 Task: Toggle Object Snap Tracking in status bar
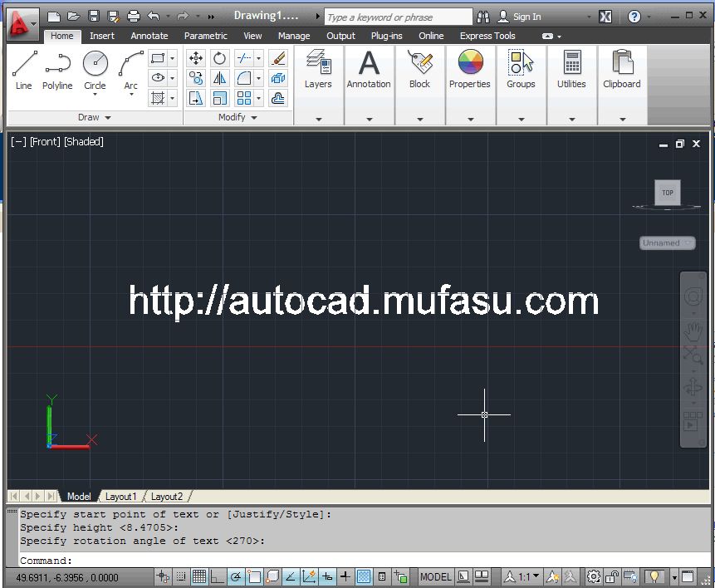(x=290, y=576)
